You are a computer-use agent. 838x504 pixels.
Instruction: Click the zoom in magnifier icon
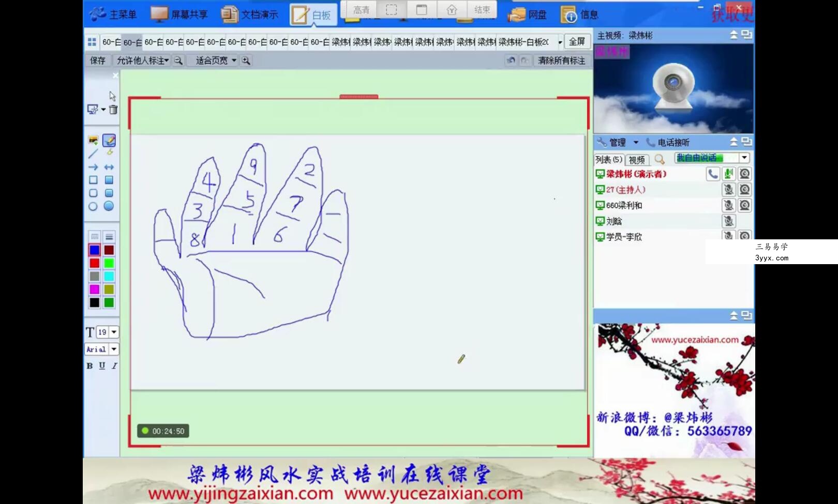pos(246,60)
